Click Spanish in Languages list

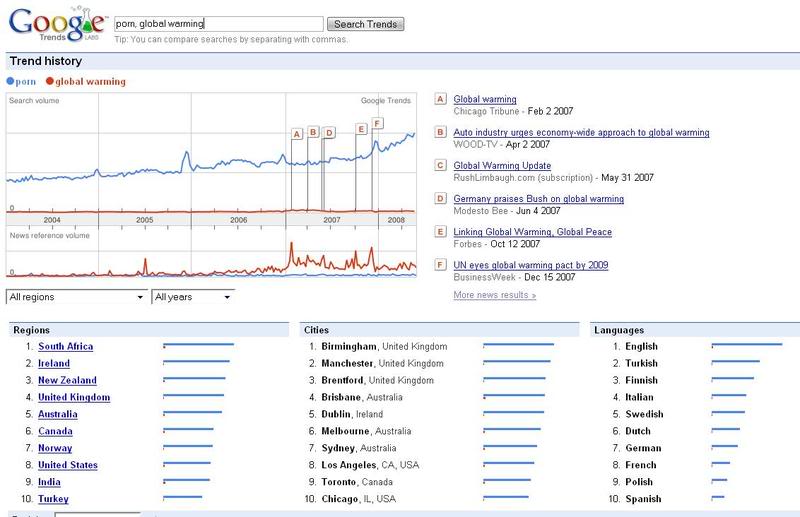pyautogui.click(x=643, y=499)
